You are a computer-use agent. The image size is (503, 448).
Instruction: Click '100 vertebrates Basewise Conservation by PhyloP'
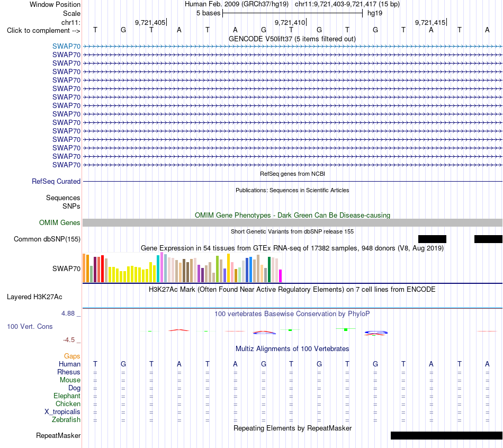pyautogui.click(x=292, y=314)
